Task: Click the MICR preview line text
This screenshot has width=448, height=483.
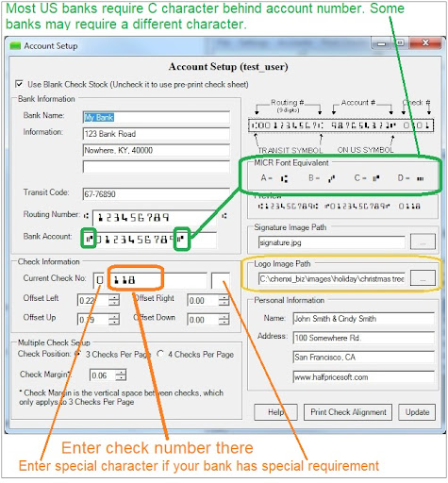Action: point(339,207)
